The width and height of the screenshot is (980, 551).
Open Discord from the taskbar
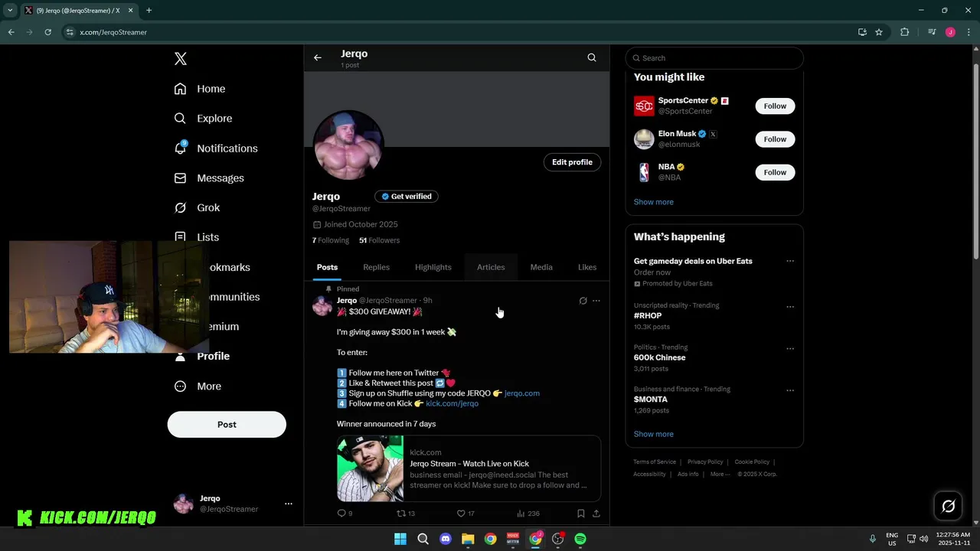click(x=446, y=540)
